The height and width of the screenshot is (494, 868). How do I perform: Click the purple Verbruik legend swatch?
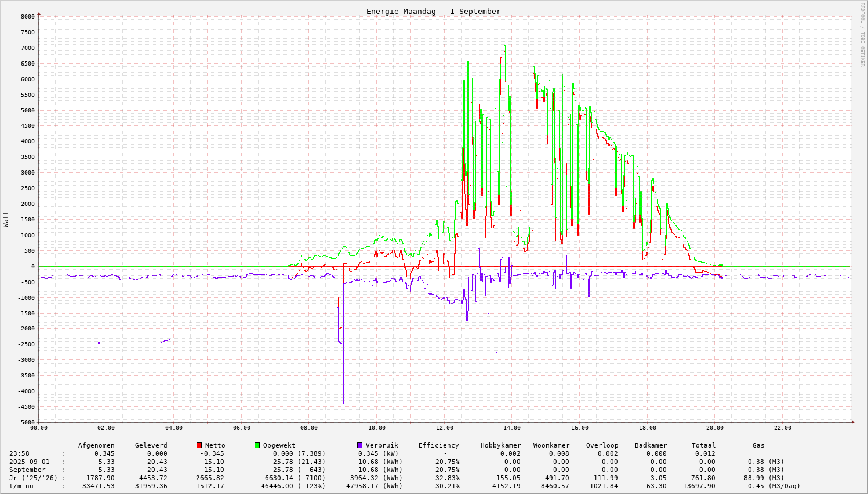click(359, 445)
